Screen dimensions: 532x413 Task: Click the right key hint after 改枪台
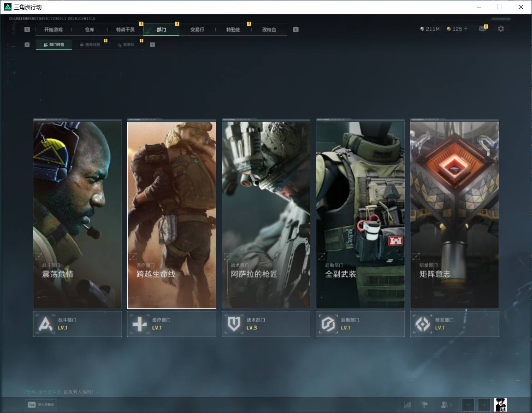[296, 29]
